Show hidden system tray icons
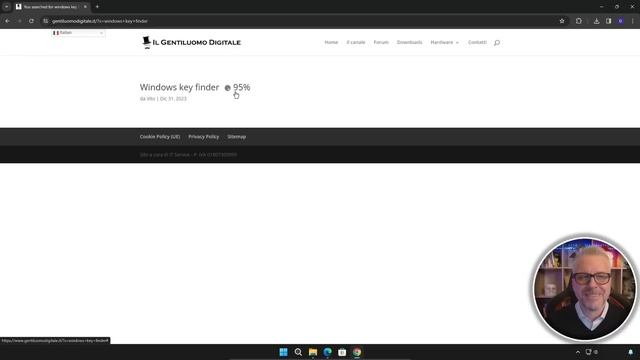The image size is (640, 360). [x=578, y=352]
